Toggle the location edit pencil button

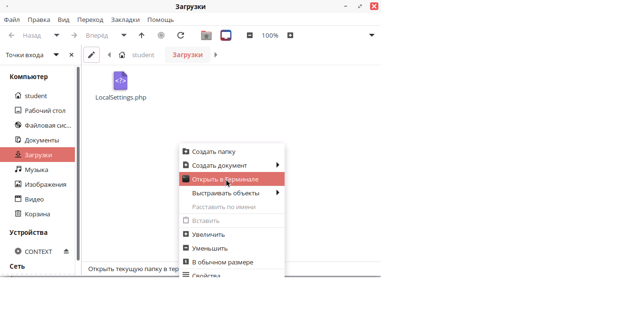(x=92, y=55)
